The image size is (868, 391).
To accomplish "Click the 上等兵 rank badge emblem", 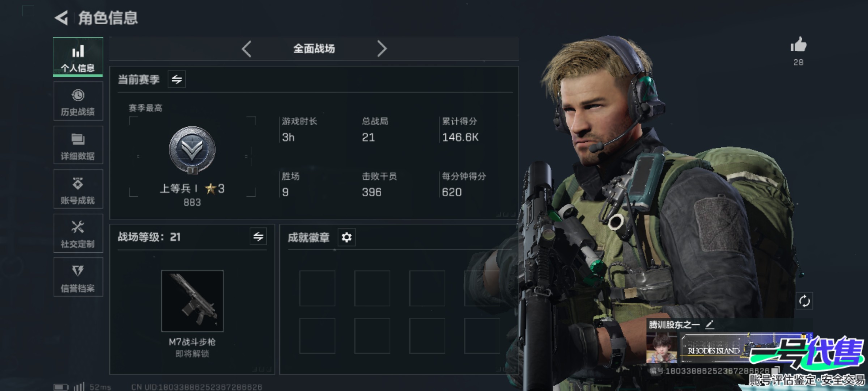I will tap(192, 150).
